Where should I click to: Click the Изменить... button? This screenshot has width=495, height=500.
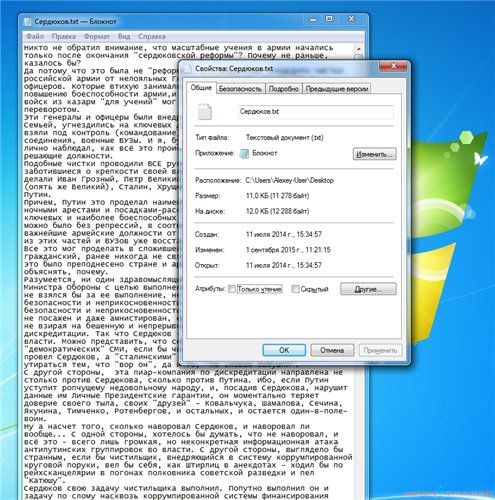tap(375, 154)
